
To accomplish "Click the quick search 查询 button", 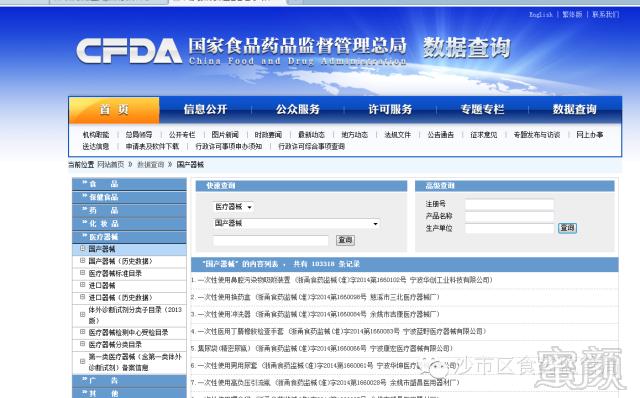I will click(345, 240).
